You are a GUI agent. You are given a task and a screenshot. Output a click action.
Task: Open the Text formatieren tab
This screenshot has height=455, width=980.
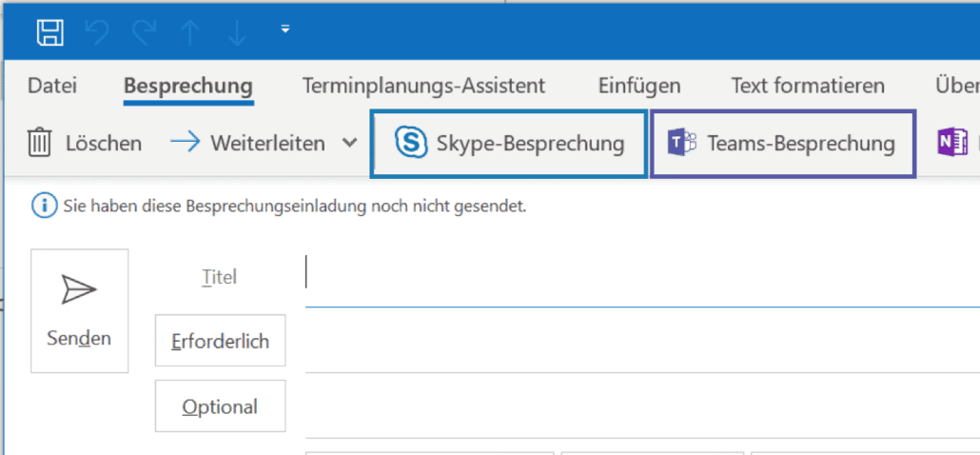point(808,86)
